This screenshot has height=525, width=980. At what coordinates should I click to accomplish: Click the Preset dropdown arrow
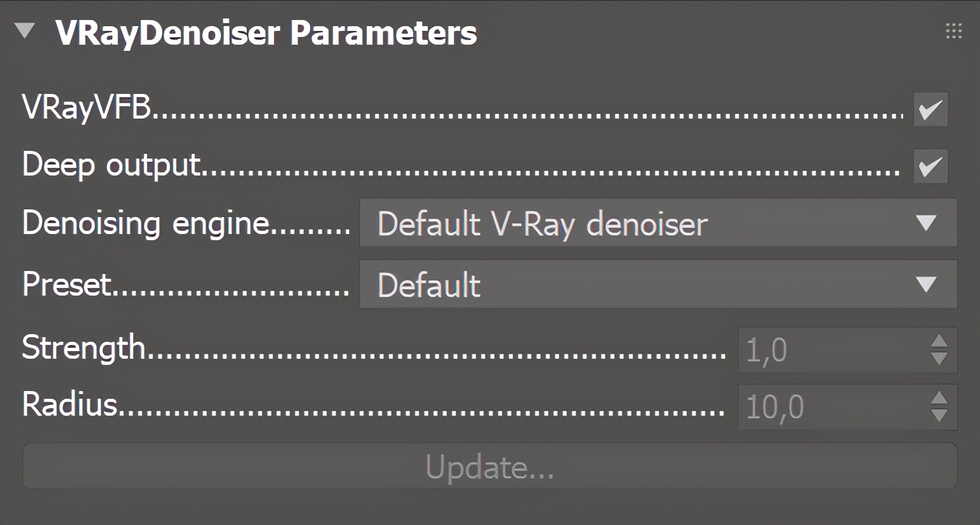927,285
